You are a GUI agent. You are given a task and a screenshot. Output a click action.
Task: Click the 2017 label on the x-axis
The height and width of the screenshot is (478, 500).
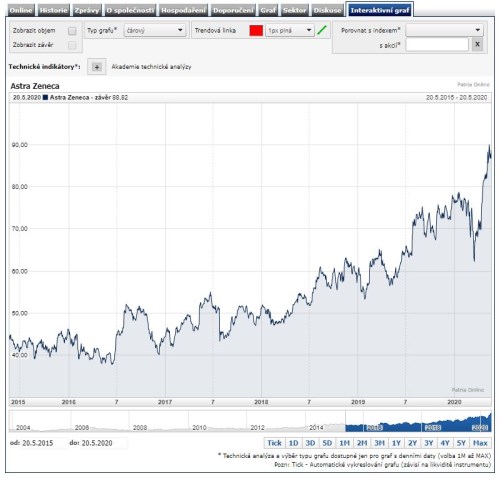coord(165,402)
